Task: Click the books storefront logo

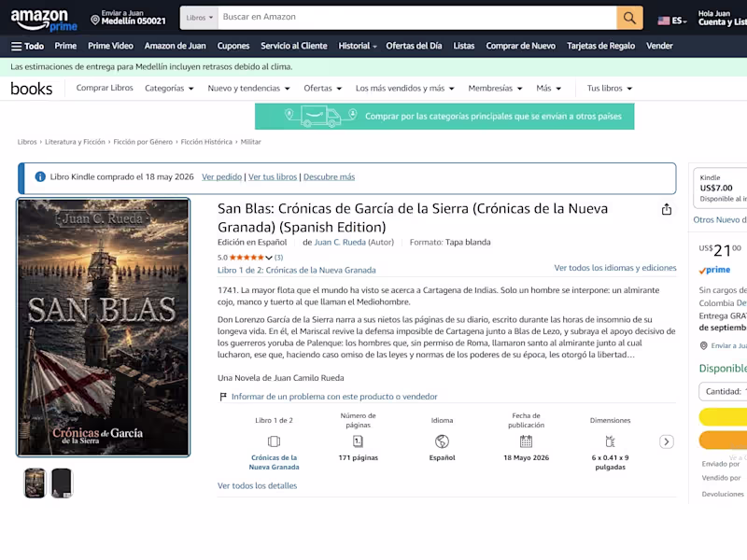Action: pyautogui.click(x=32, y=89)
